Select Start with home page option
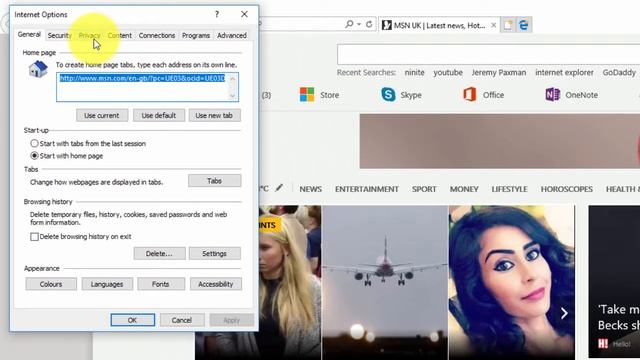 [34, 156]
